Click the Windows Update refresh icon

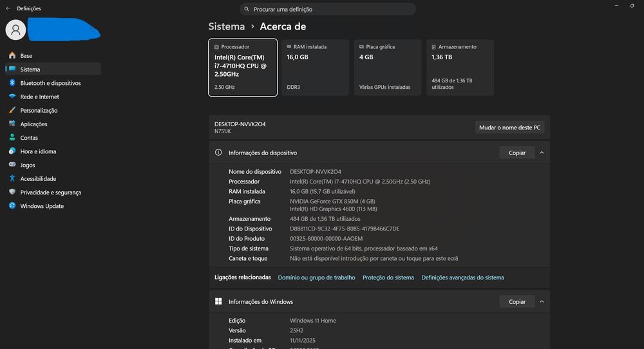click(x=12, y=205)
